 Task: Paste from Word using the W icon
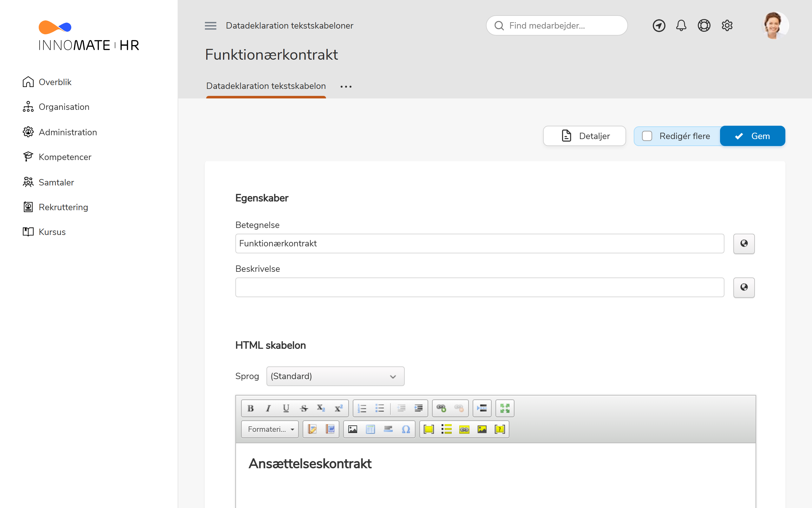coord(330,429)
